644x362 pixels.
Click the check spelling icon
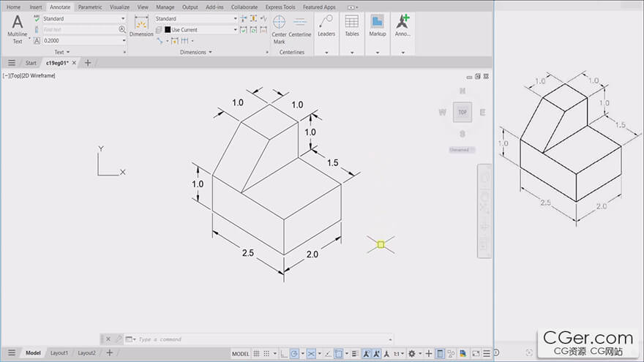(37, 18)
